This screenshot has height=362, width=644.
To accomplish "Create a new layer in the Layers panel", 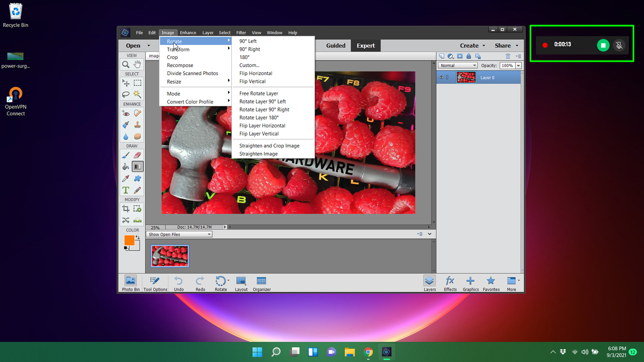I will [442, 56].
